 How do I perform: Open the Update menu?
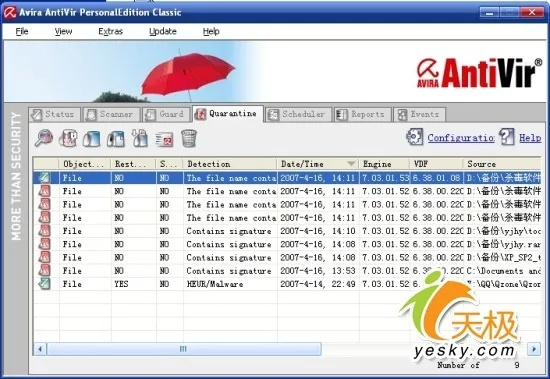point(163,32)
